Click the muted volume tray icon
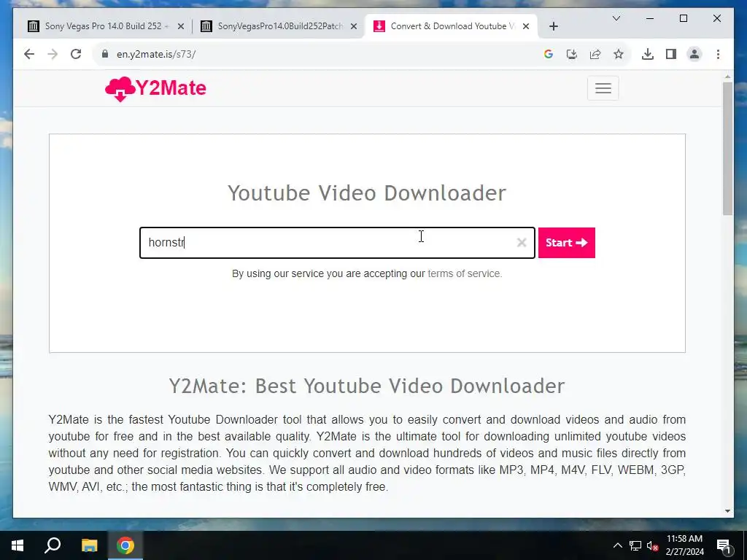This screenshot has width=747, height=560. point(653,546)
